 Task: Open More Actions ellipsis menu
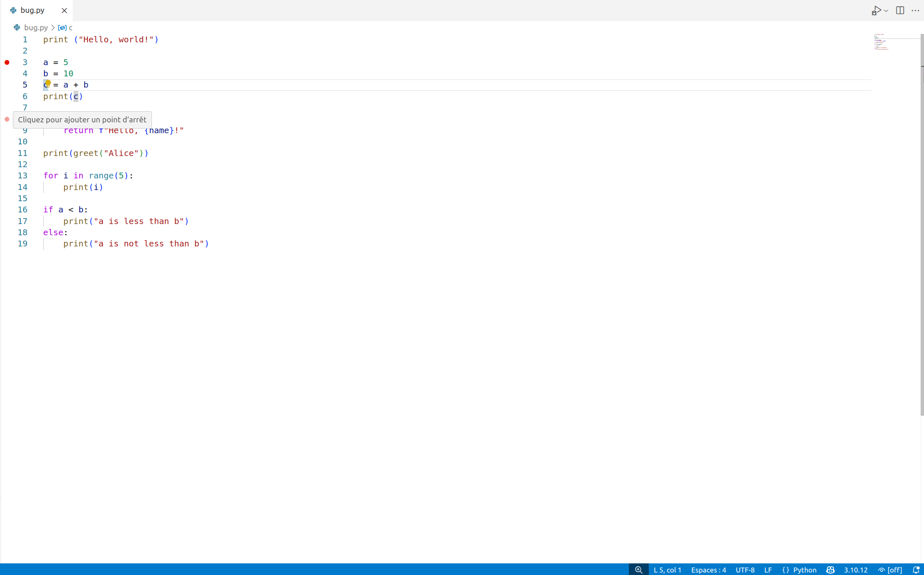pyautogui.click(x=916, y=10)
